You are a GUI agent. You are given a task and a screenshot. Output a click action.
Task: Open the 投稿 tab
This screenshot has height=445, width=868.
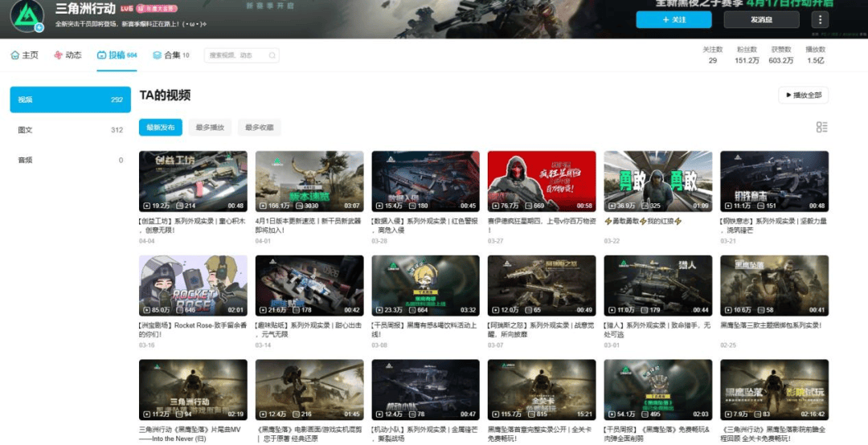(x=117, y=55)
